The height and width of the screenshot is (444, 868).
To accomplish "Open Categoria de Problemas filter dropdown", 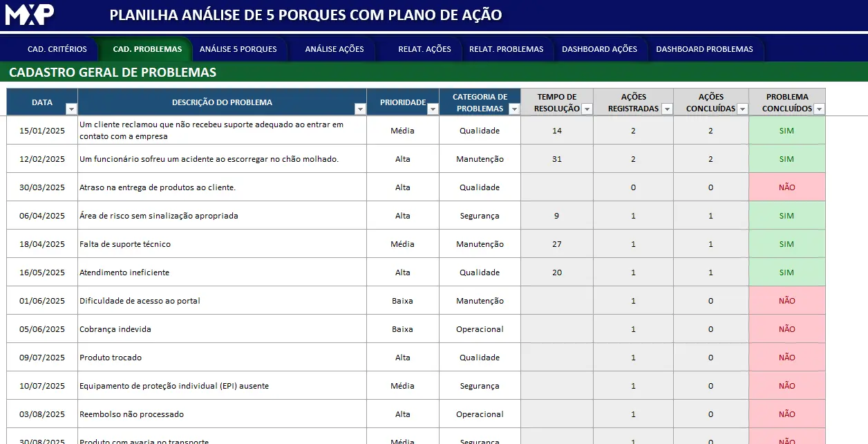I will point(514,109).
